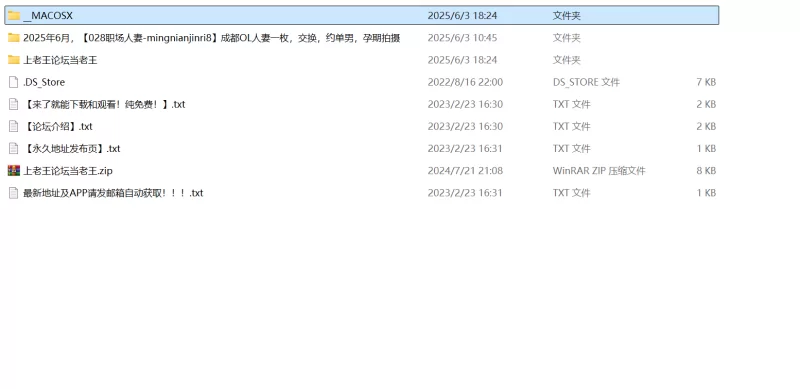Click the 1 KB size in the 最新地址及APP row
800x389 pixels.
click(x=706, y=193)
